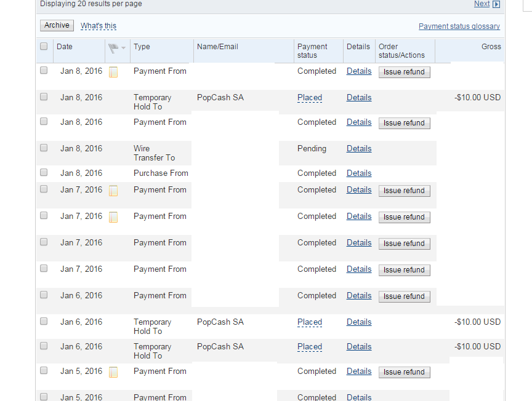This screenshot has height=401, width=532.
Task: Issue refund for the Jan 5 payment
Action: [x=404, y=372]
